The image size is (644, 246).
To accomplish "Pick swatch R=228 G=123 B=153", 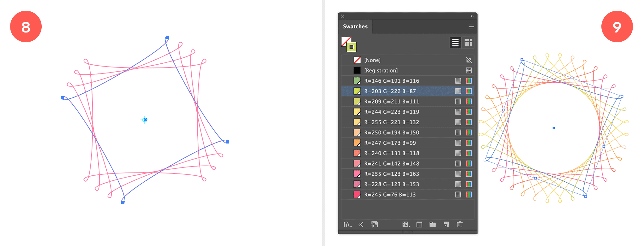I will [408, 184].
